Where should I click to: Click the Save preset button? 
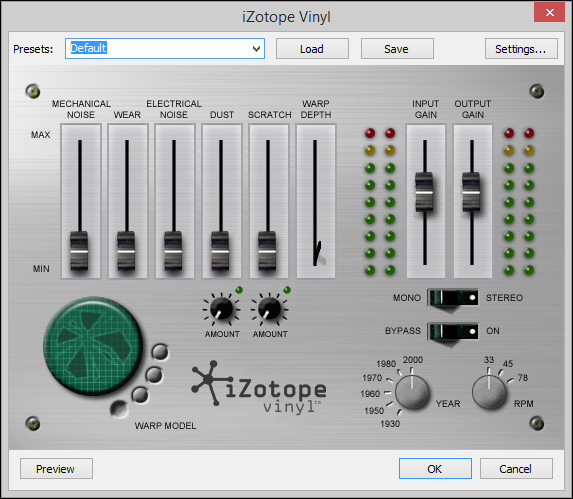397,49
